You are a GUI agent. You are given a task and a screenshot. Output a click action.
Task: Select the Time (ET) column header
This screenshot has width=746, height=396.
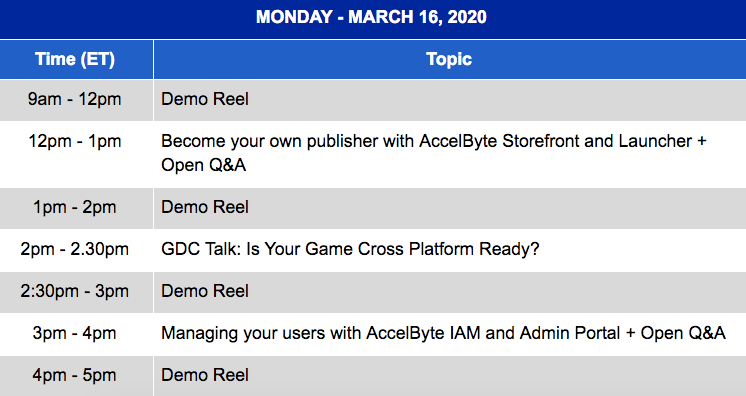(75, 59)
